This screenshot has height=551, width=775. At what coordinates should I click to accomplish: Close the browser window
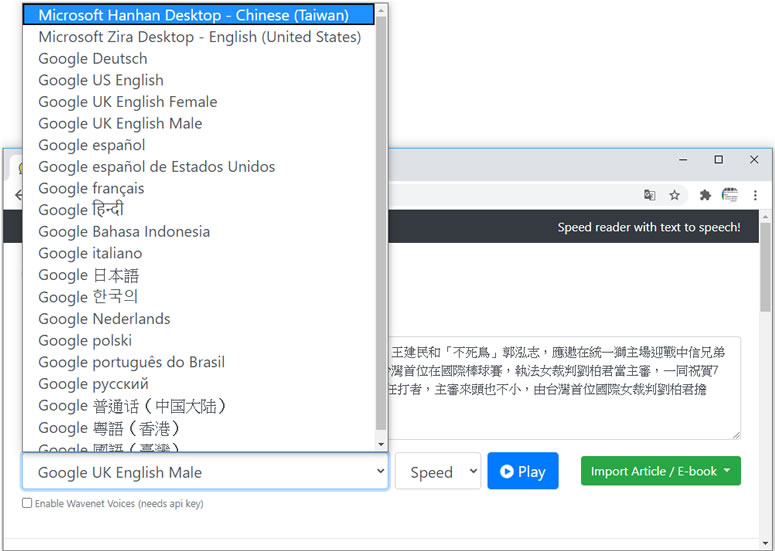point(754,160)
